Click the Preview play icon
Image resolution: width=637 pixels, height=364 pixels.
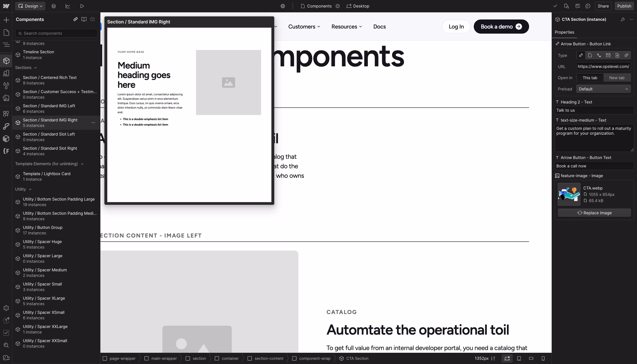(x=82, y=6)
